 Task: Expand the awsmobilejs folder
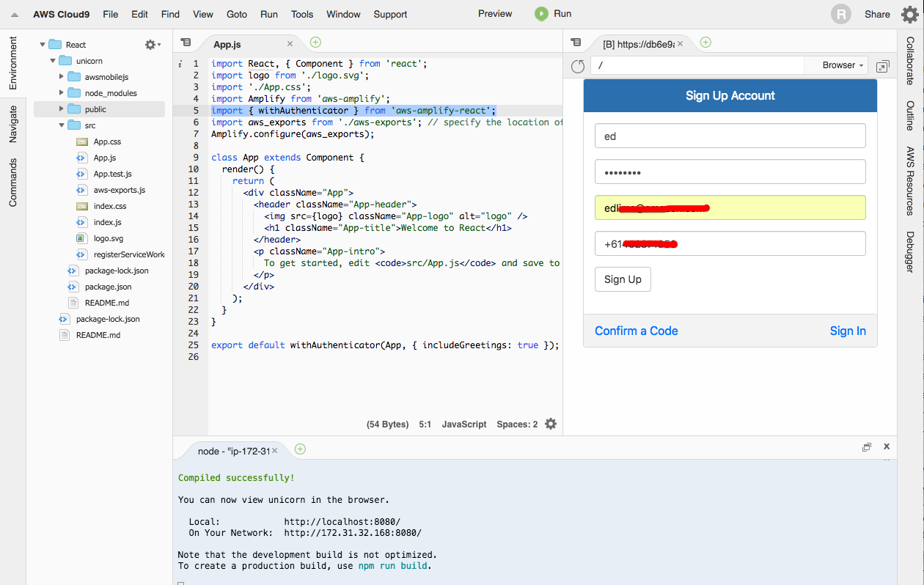pos(62,77)
